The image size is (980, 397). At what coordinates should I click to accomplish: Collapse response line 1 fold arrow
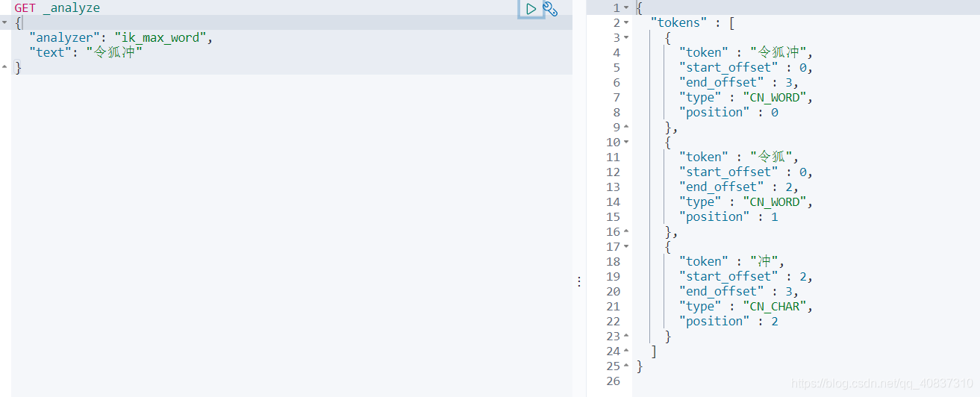pyautogui.click(x=626, y=8)
